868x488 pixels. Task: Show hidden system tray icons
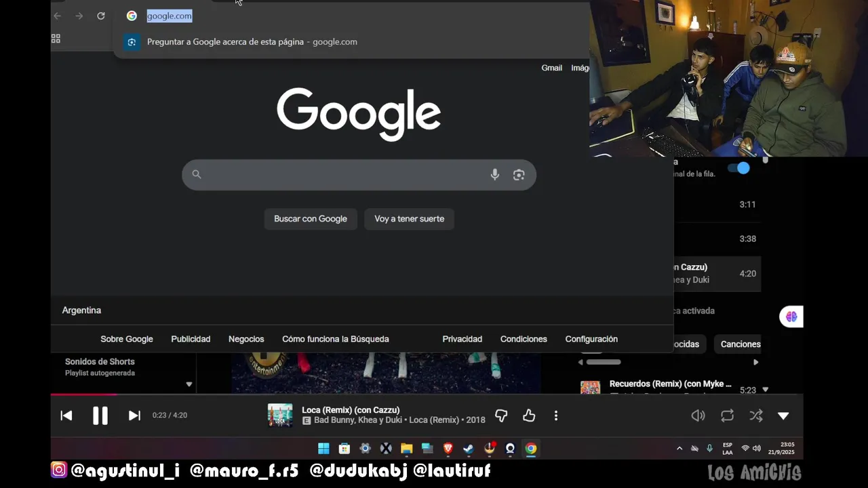point(679,449)
